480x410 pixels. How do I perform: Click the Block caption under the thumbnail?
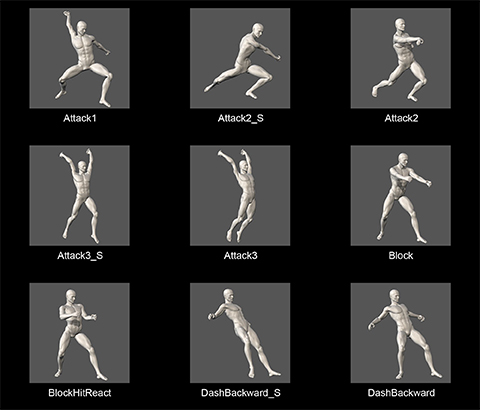click(x=401, y=256)
